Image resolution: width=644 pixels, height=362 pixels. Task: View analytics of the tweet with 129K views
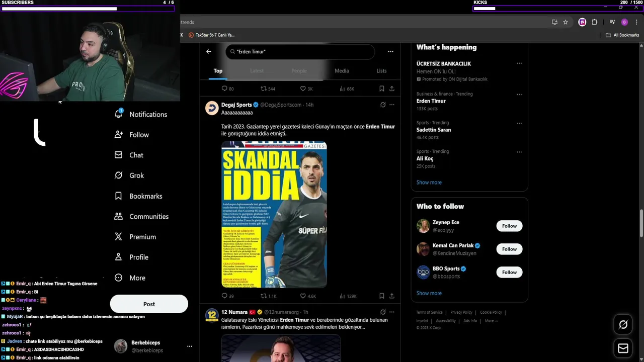348,296
